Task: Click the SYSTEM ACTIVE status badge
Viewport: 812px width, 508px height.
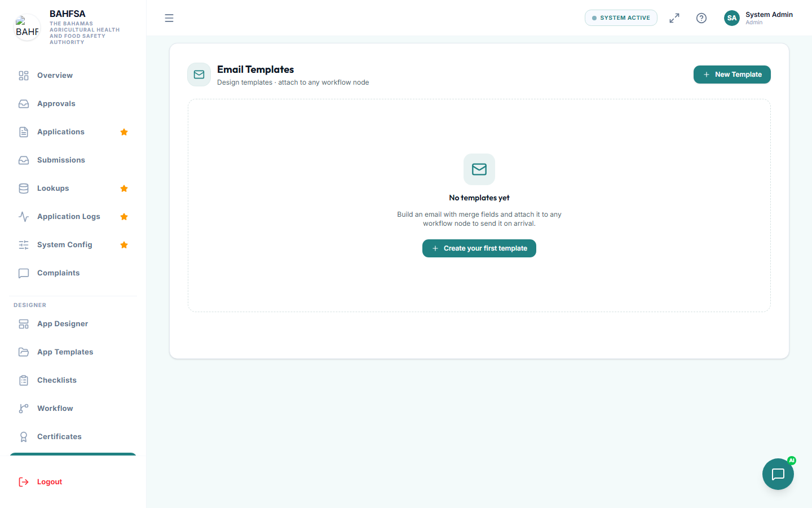Action: point(621,18)
